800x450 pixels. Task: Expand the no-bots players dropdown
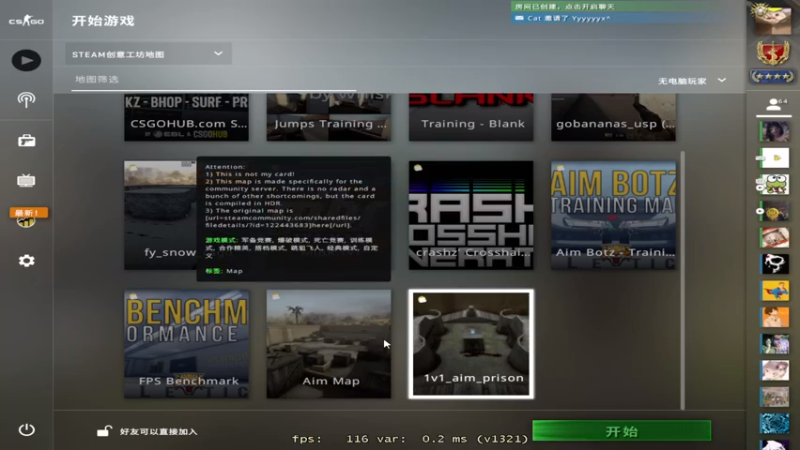point(692,81)
